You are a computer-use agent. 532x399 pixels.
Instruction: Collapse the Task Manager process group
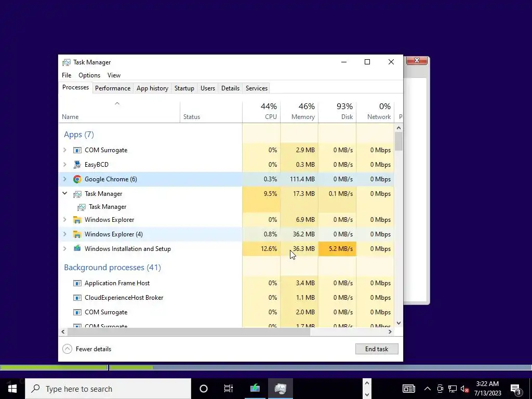(65, 193)
